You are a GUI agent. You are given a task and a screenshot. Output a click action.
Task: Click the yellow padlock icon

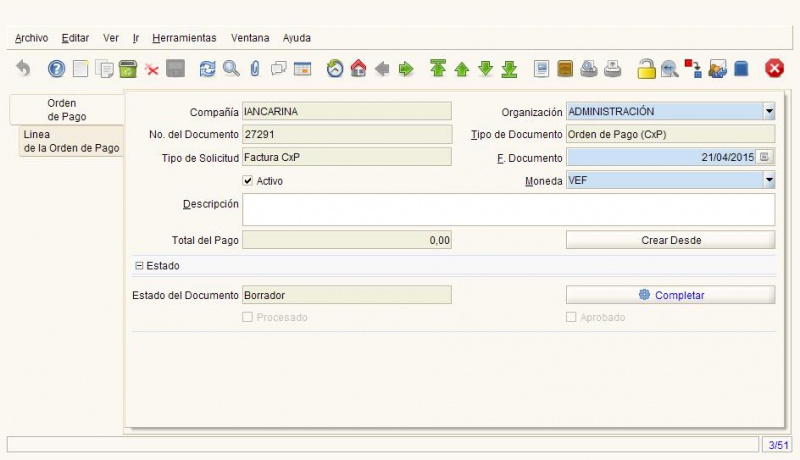[x=646, y=68]
